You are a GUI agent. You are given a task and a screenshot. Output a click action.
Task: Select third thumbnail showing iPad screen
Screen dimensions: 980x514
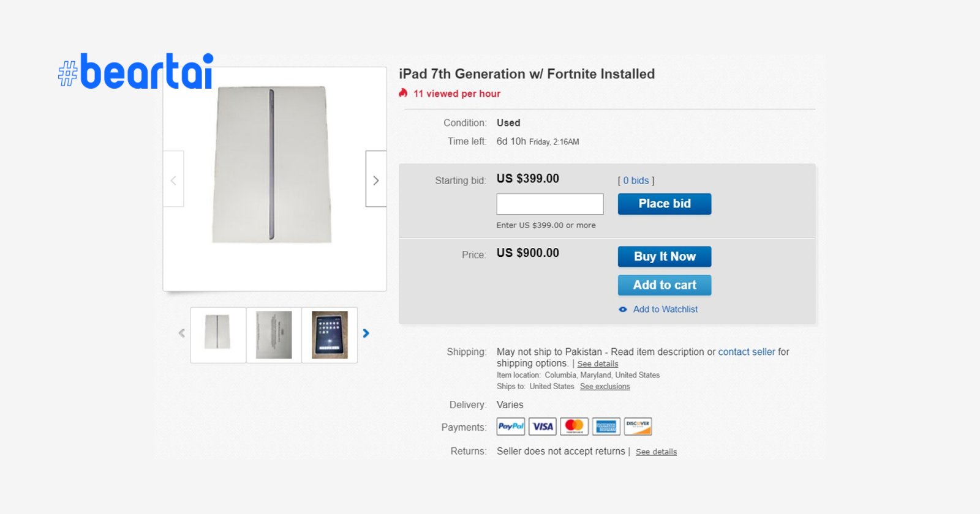coord(330,335)
